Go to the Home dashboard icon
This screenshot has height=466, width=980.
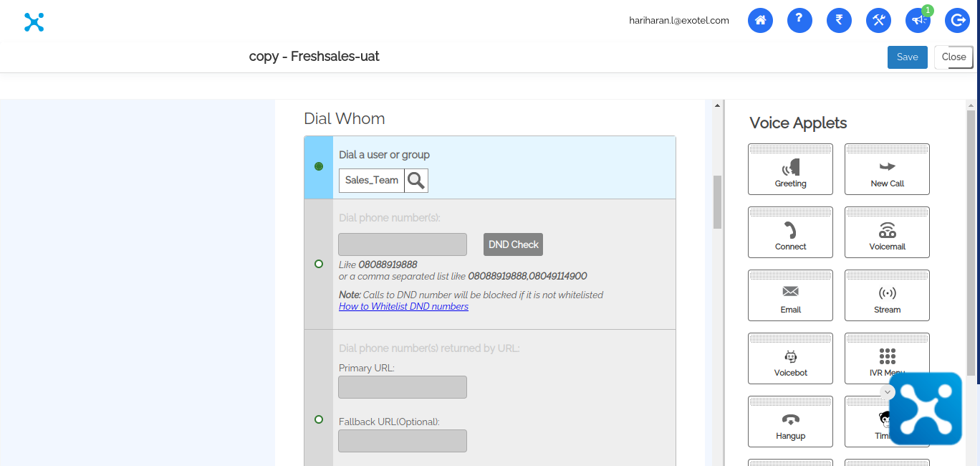[x=760, y=20]
